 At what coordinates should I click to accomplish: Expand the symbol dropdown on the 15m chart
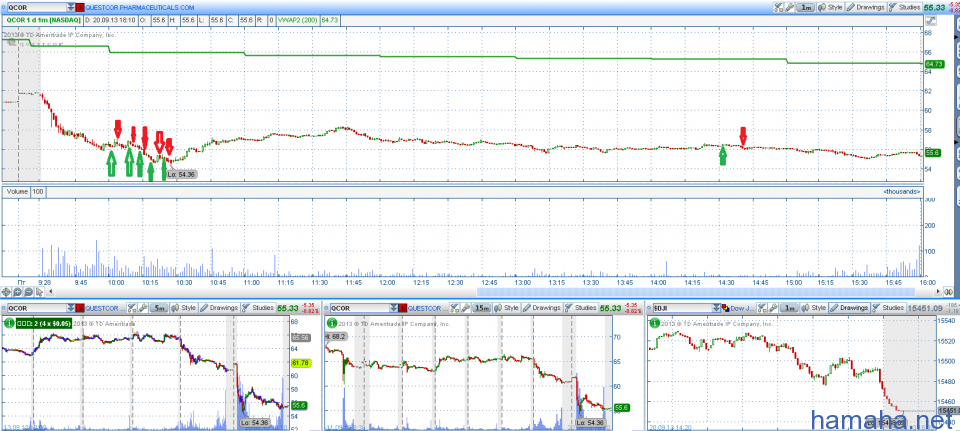[x=393, y=308]
